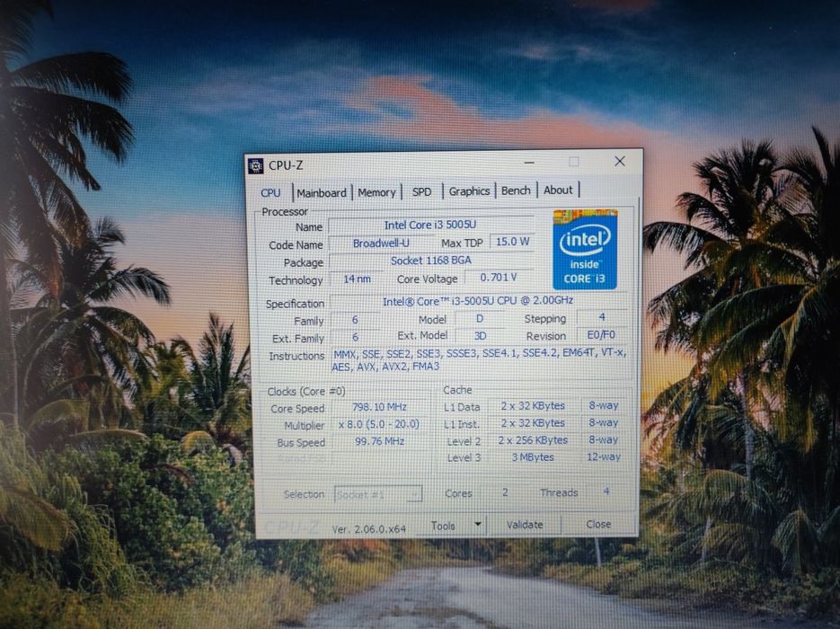Click the Tools button

click(x=444, y=527)
